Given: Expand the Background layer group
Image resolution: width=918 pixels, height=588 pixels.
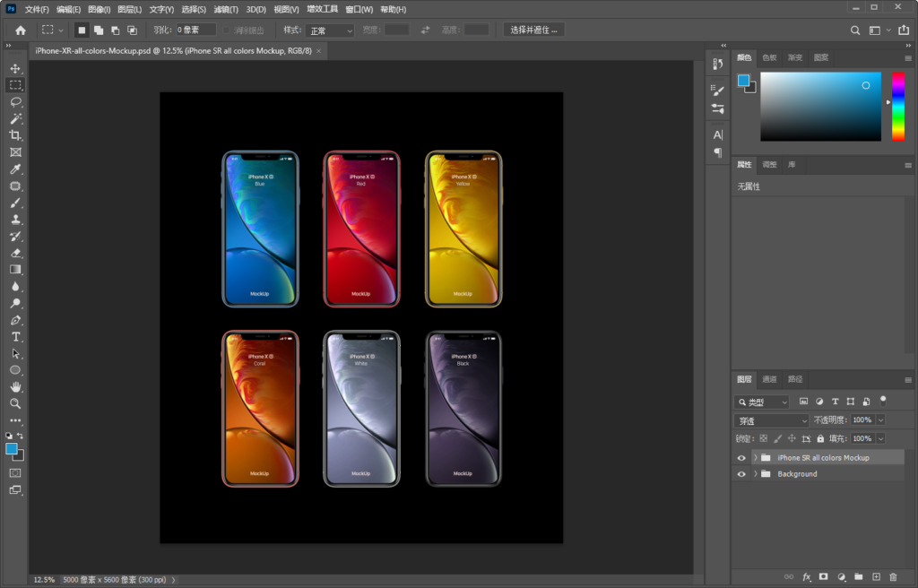Looking at the screenshot, I should coord(755,474).
